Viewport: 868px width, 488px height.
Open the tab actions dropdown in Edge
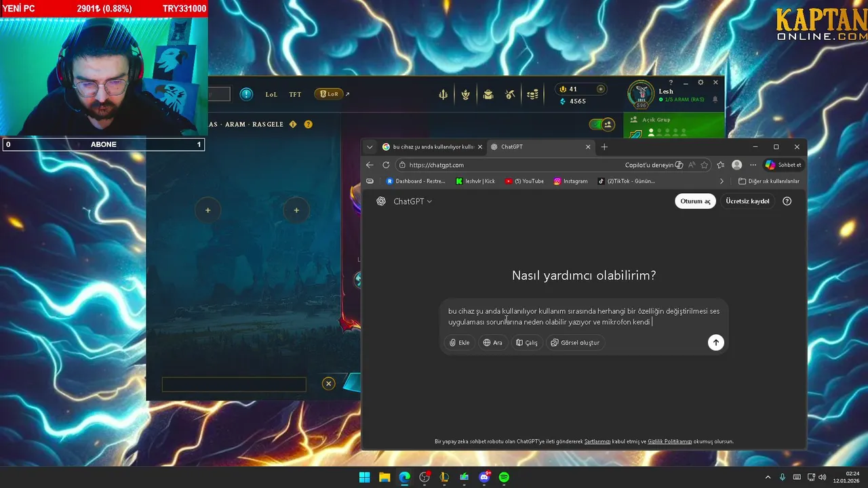point(370,146)
